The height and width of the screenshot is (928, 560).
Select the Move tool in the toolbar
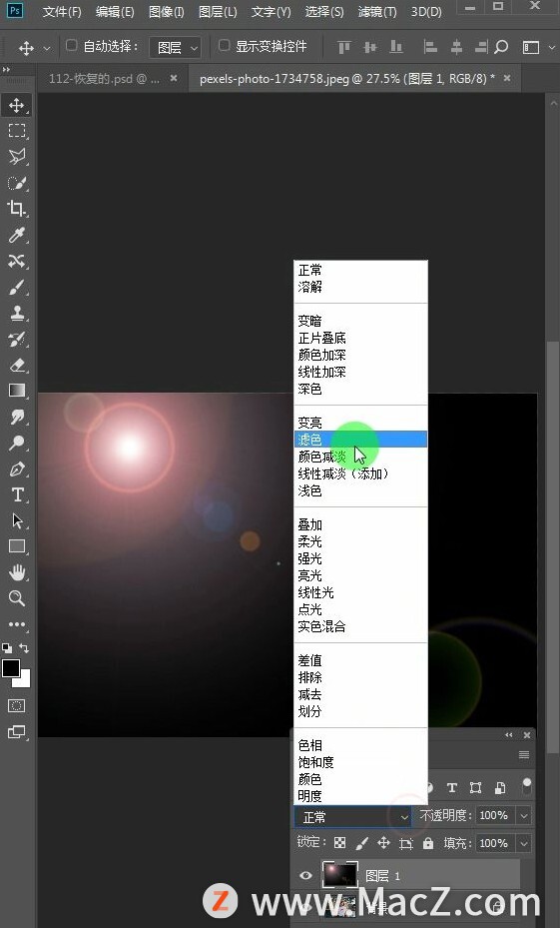click(x=17, y=105)
